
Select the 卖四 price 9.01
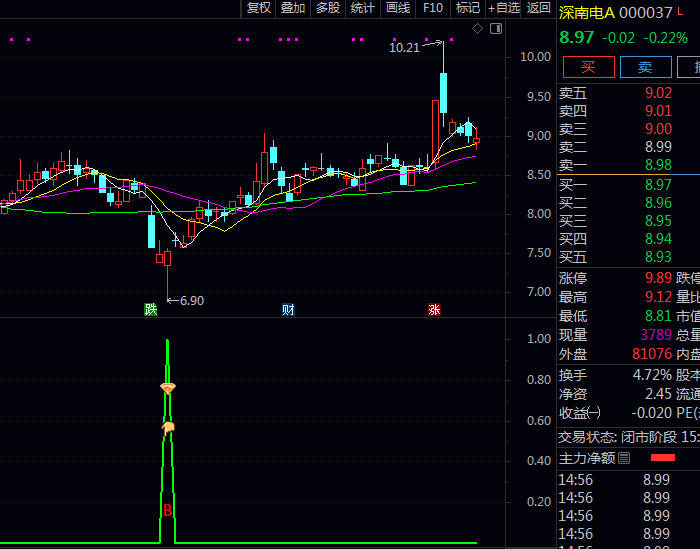tap(658, 111)
